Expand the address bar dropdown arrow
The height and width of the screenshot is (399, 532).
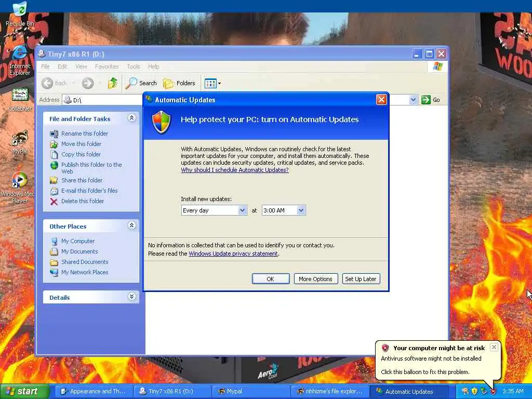click(413, 100)
